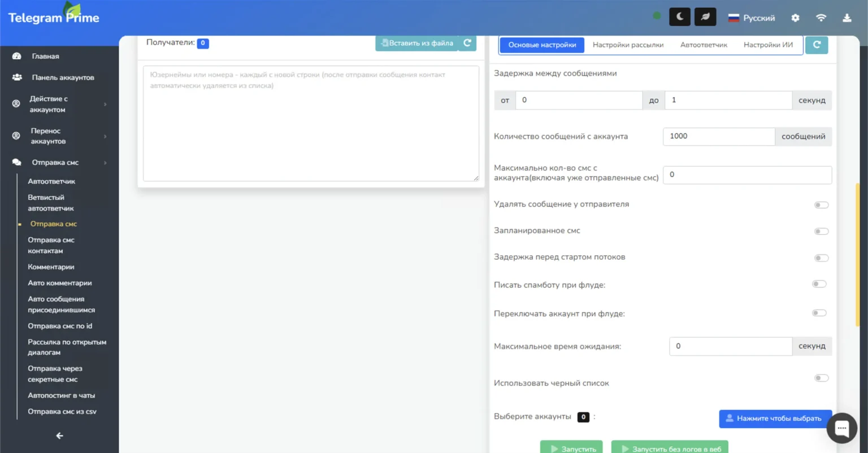This screenshot has width=868, height=453.
Task: Open settings via the gear icon
Action: pos(795,18)
